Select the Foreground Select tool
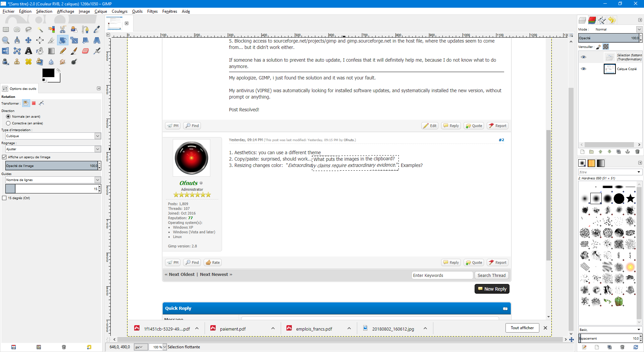Screen dimensions: 644x352 click(x=74, y=30)
